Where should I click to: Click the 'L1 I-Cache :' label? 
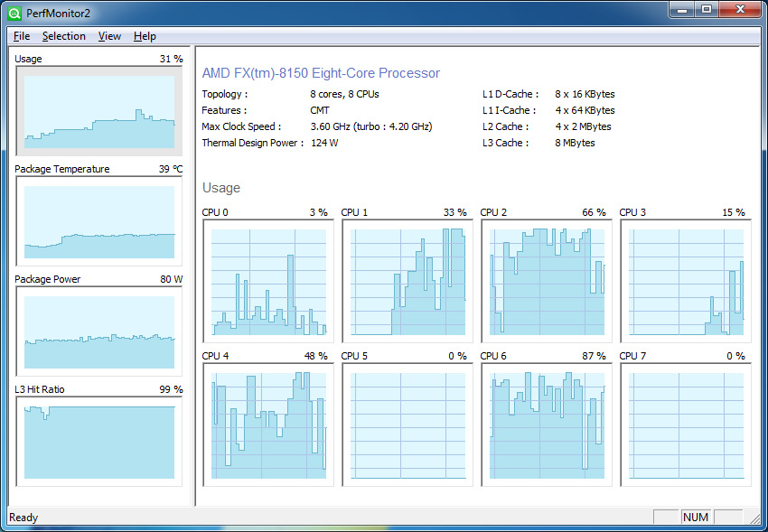(x=509, y=110)
